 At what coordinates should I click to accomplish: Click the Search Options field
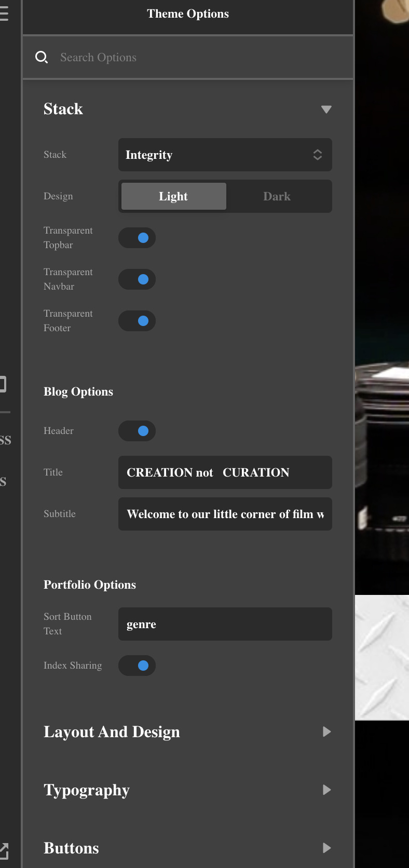(x=197, y=57)
